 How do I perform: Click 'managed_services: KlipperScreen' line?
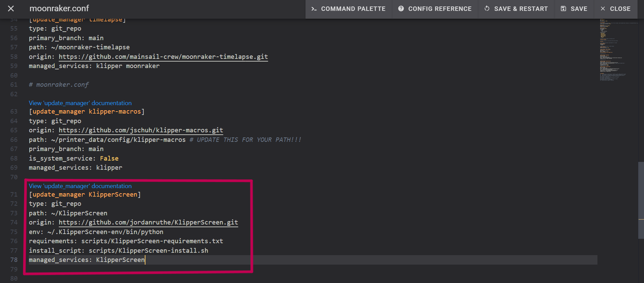87,260
